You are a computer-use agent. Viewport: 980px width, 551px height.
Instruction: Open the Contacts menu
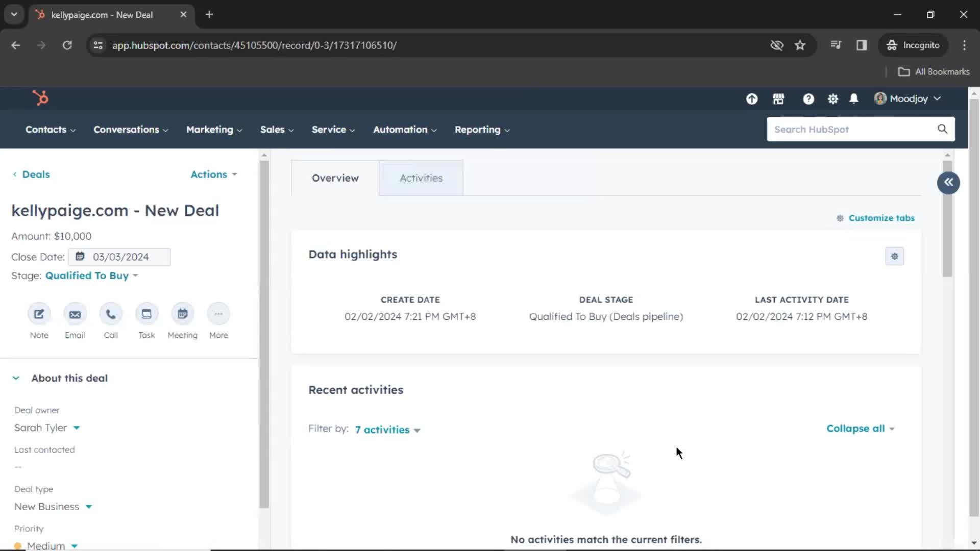click(x=51, y=130)
